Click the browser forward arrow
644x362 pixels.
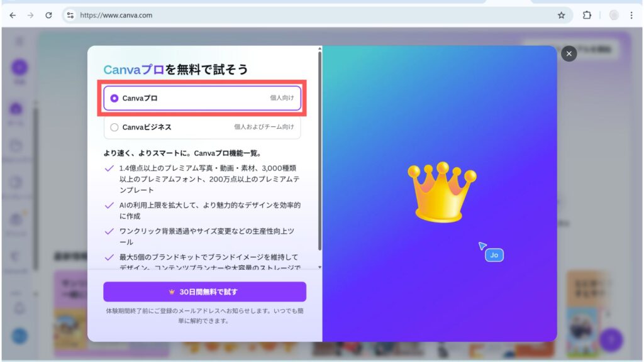[30, 15]
